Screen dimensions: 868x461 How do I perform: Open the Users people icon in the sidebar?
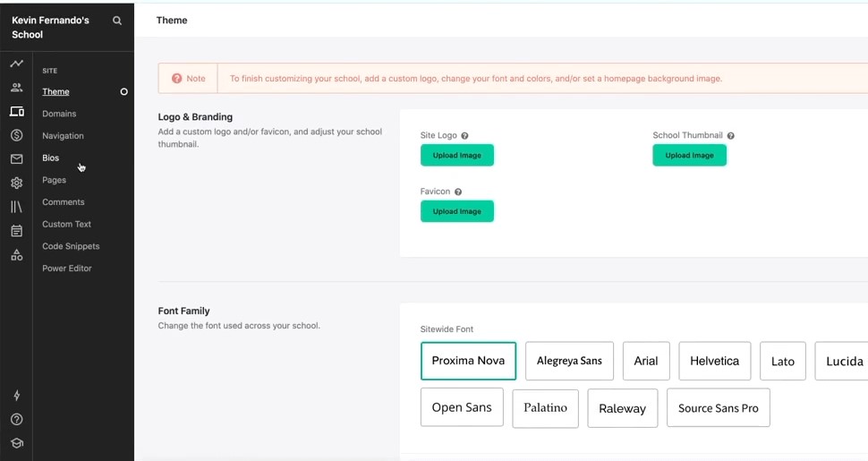(x=17, y=88)
